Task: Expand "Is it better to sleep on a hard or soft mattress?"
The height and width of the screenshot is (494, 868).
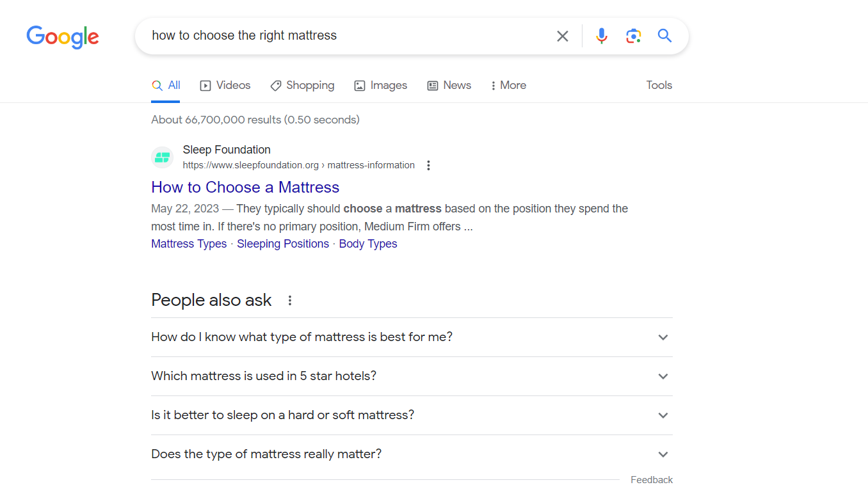Action: pyautogui.click(x=663, y=415)
